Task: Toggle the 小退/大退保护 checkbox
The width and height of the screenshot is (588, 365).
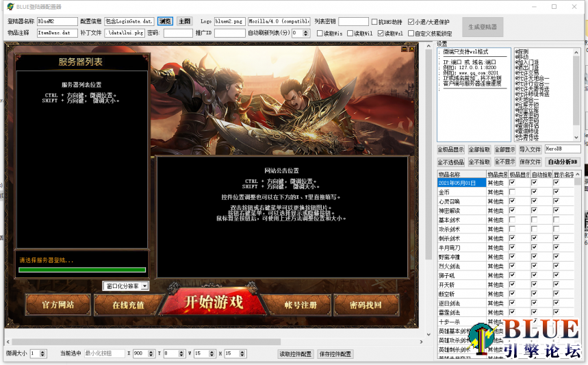Action: [411, 22]
